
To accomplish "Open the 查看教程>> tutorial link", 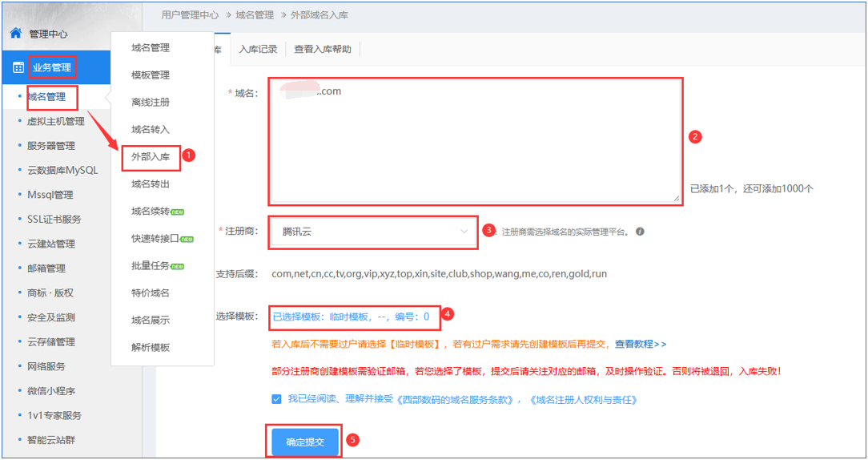I will 641,344.
